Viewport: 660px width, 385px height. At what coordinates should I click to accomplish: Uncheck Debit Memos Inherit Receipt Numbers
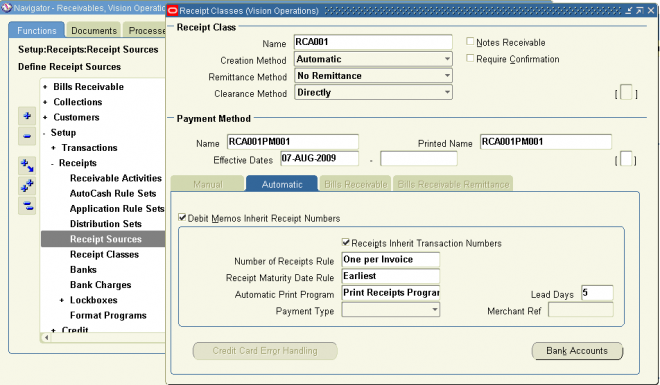pyautogui.click(x=182, y=218)
